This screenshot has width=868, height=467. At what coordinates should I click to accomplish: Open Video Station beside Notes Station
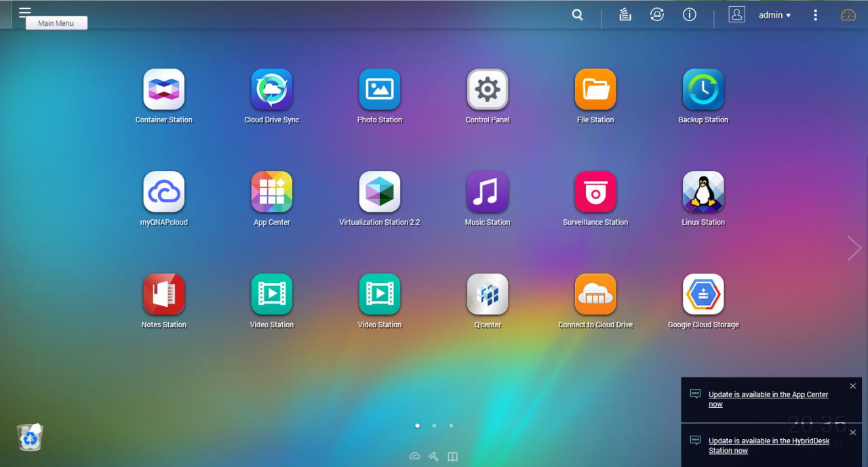point(272,295)
